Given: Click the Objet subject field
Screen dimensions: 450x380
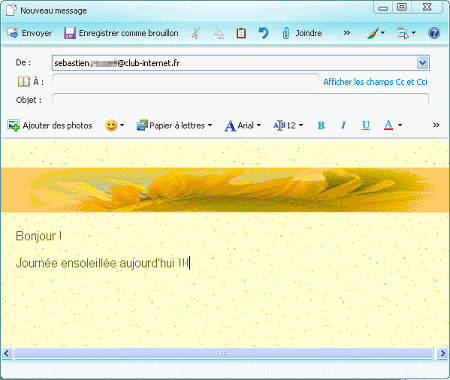Looking at the screenshot, I should point(240,100).
